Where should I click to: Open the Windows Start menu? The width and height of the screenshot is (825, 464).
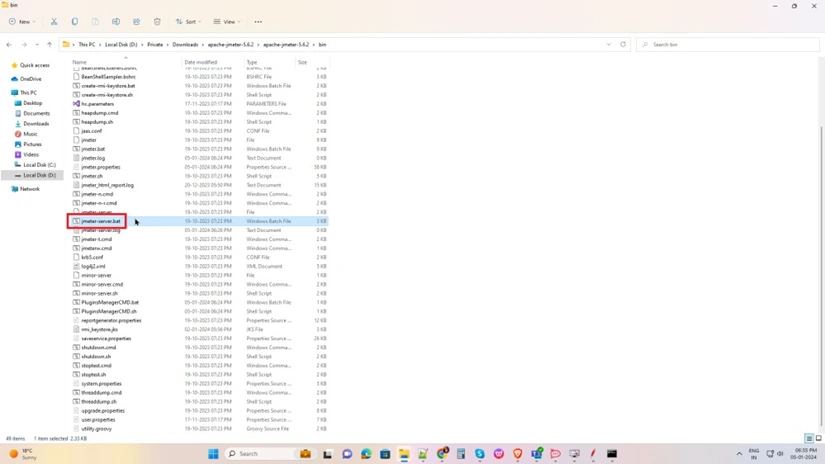pyautogui.click(x=213, y=454)
